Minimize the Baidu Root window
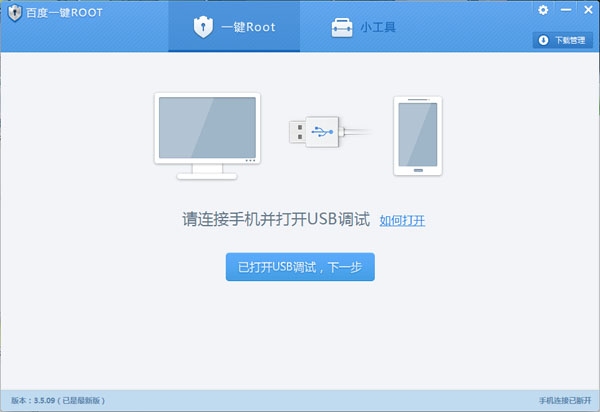The width and height of the screenshot is (600, 412). 563,10
